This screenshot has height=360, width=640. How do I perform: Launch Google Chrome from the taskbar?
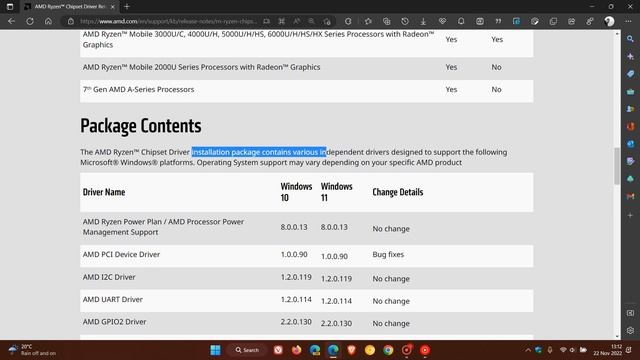click(388, 350)
